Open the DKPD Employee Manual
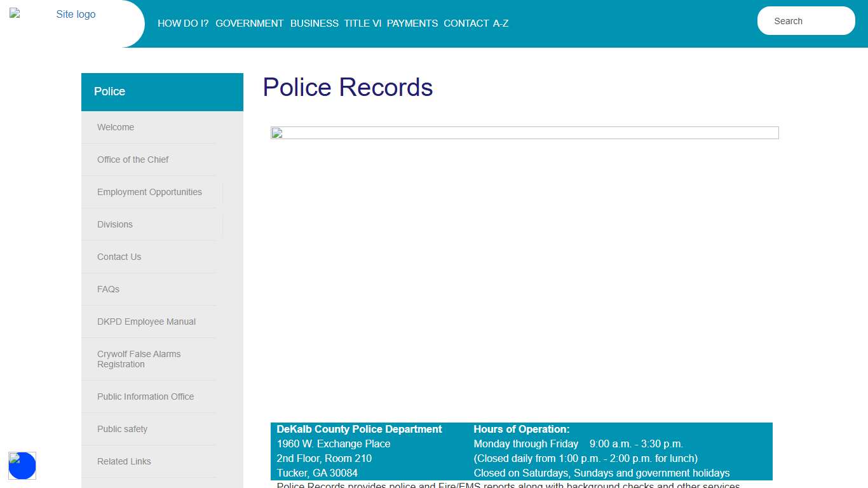The height and width of the screenshot is (488, 868). (146, 322)
